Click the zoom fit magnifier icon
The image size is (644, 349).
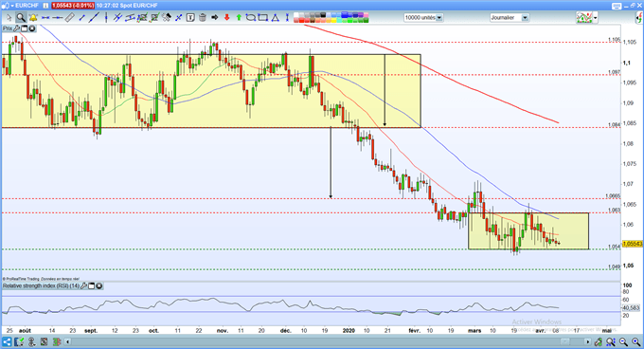pos(611,341)
